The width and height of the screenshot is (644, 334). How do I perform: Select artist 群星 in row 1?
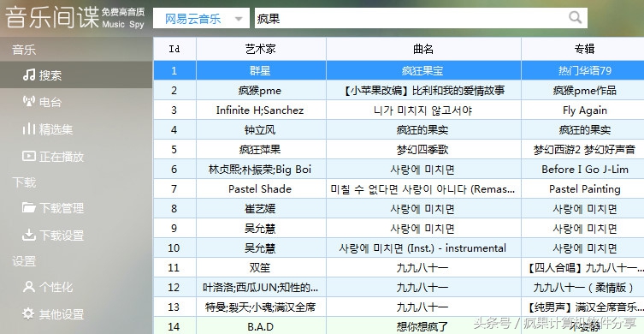[x=260, y=71]
